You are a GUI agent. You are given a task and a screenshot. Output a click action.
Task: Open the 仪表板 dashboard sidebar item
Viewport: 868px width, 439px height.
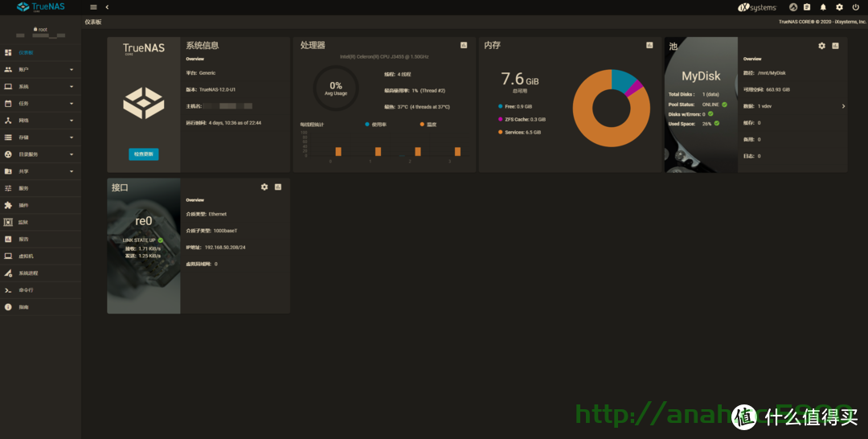[40, 52]
